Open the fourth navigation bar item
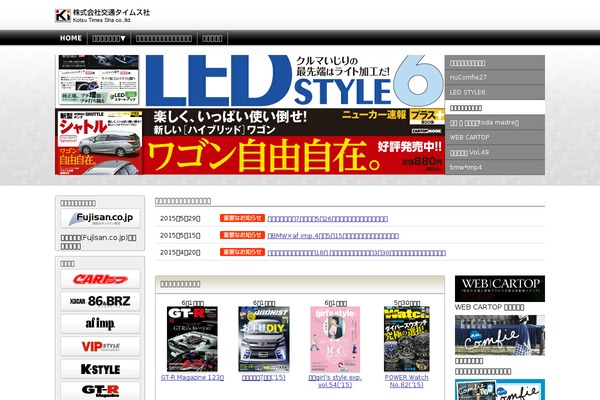The image size is (600, 400). [212, 38]
